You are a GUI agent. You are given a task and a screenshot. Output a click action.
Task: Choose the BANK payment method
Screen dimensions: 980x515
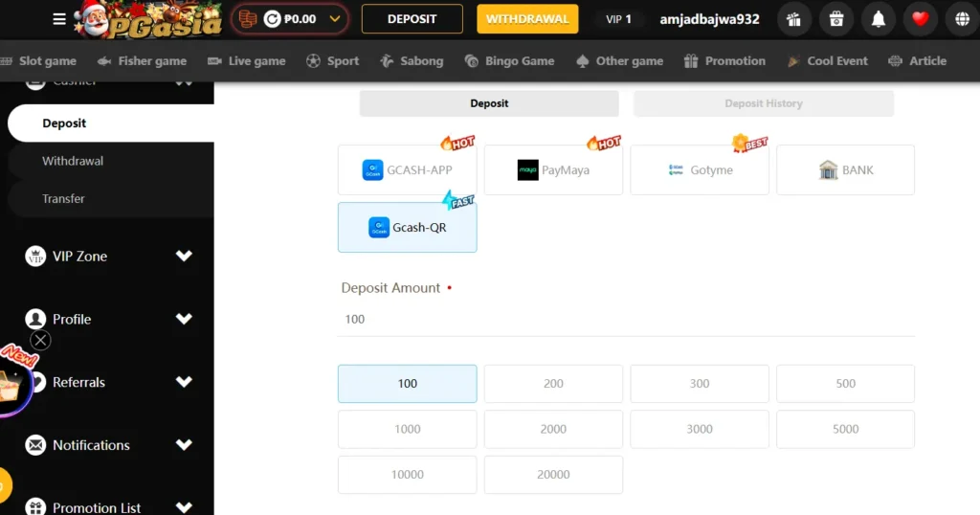pos(846,170)
